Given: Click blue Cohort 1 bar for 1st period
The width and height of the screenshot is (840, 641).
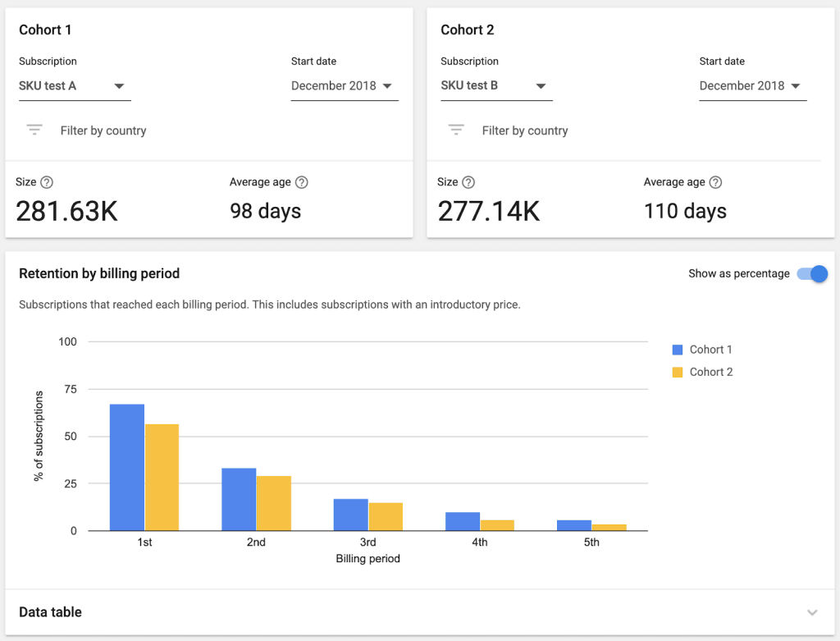Looking at the screenshot, I should pos(127,467).
